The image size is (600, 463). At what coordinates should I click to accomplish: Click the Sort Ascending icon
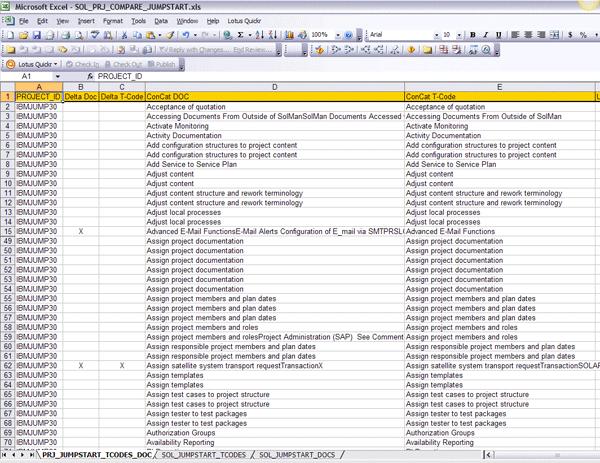[264, 35]
